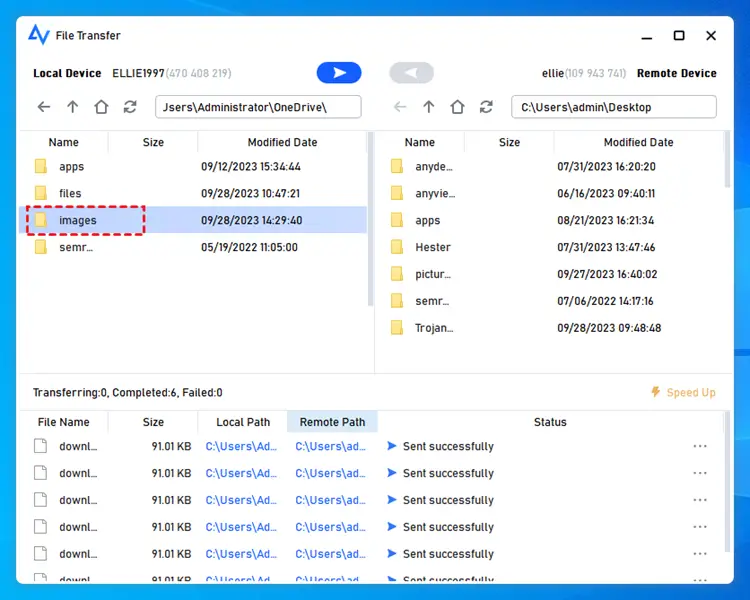Click the local path address field
750x600 pixels.
click(257, 107)
